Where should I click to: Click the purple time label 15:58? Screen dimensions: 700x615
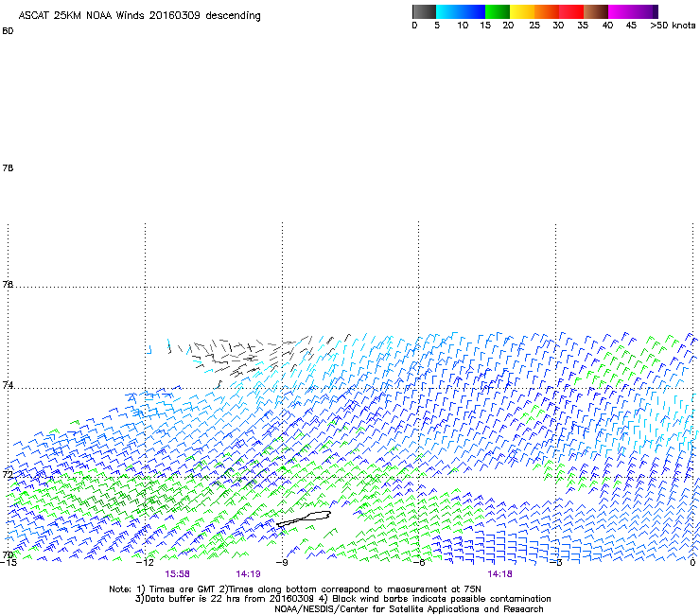(x=177, y=574)
